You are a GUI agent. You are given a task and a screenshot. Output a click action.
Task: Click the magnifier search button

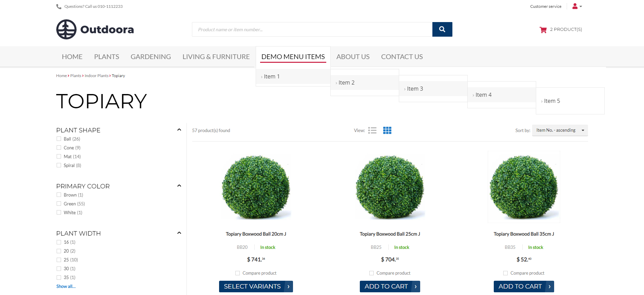(x=442, y=29)
